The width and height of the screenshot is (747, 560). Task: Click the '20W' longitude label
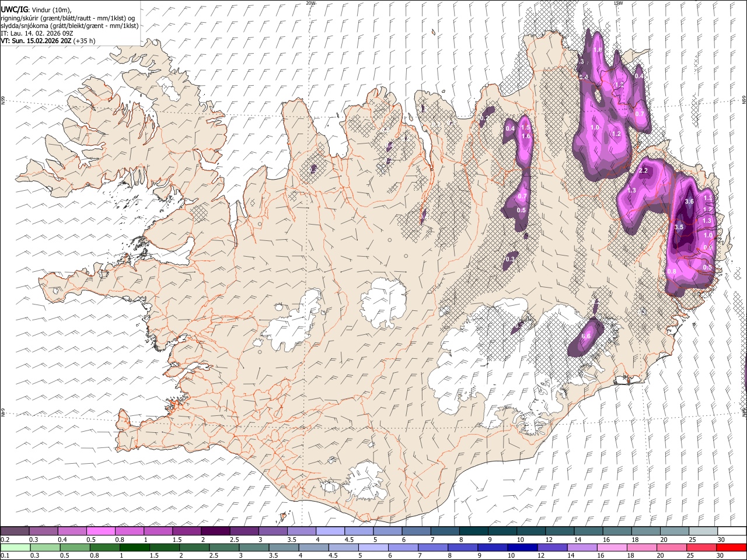coord(310,3)
